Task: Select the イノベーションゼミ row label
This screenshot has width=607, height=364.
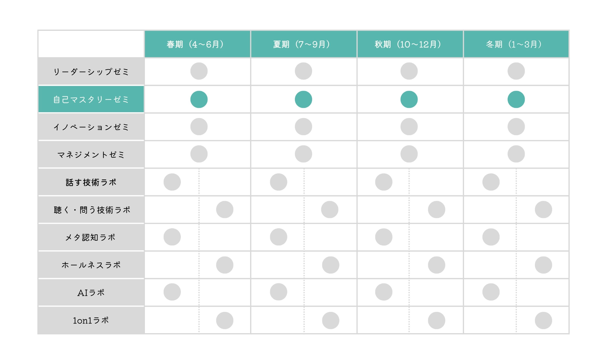Action: (91, 127)
